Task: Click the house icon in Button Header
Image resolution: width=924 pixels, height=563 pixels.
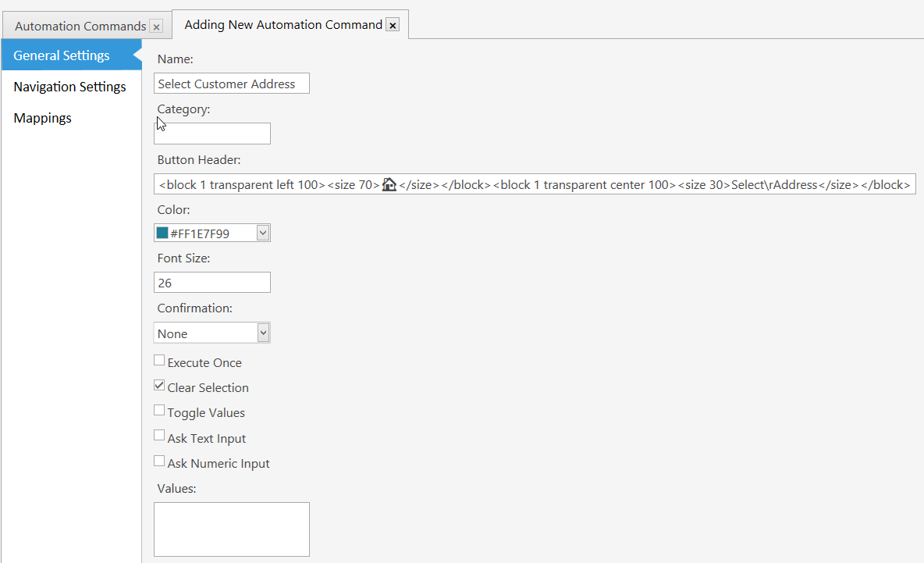Action: (389, 184)
